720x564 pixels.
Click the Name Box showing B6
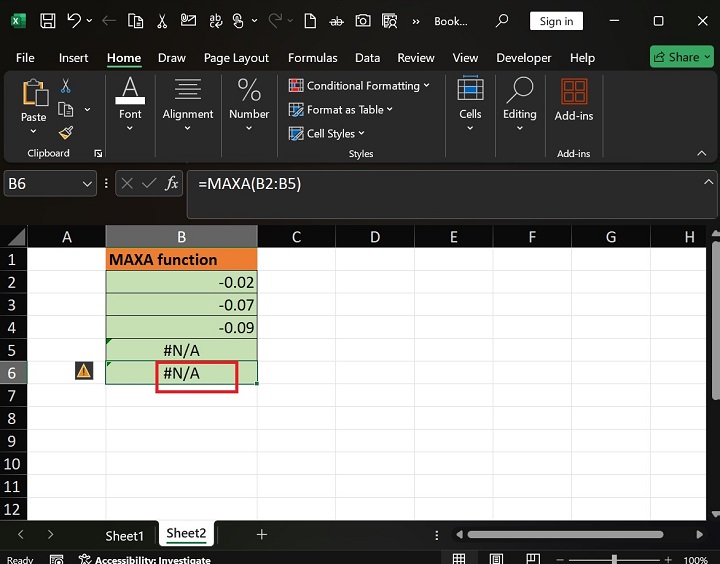click(x=50, y=184)
